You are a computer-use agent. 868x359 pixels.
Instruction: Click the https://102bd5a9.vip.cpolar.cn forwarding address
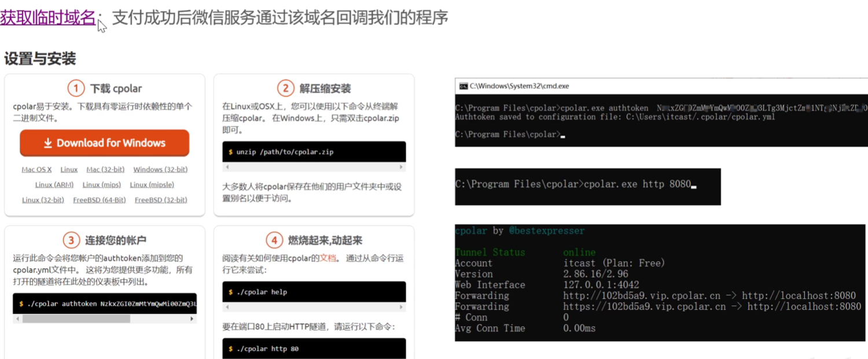click(x=645, y=306)
